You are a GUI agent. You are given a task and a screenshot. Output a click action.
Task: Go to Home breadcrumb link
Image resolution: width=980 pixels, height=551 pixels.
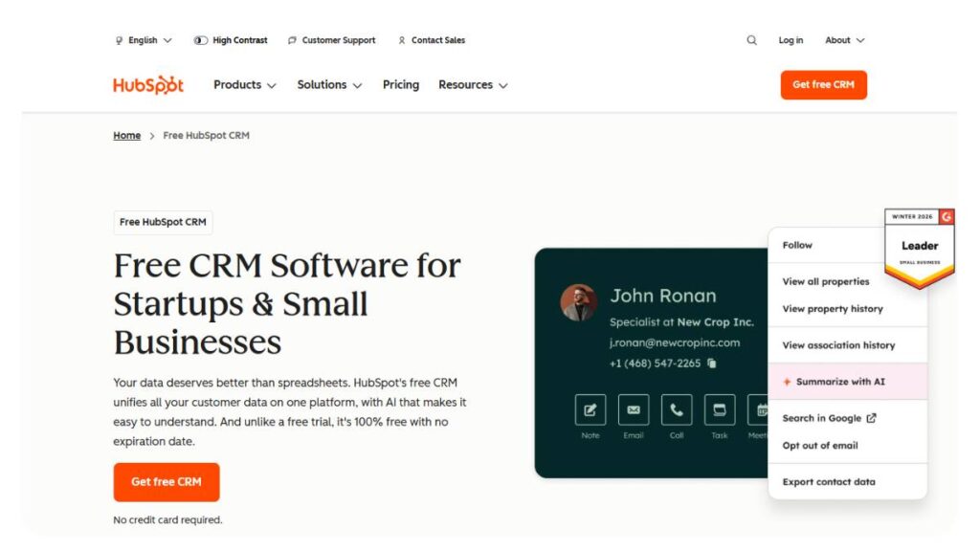click(127, 136)
